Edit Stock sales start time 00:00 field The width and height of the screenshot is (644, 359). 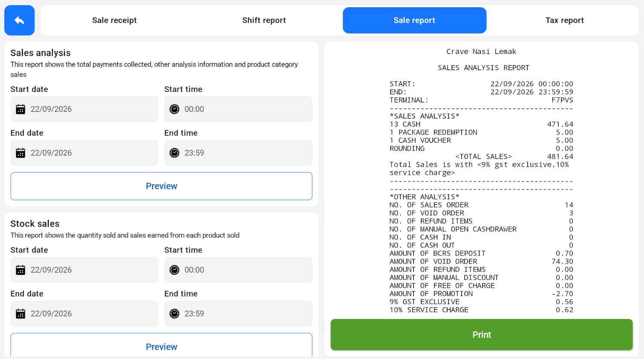click(239, 270)
